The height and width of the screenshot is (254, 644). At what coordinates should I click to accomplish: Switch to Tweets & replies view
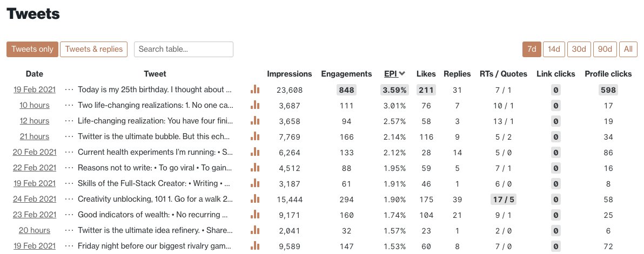tap(93, 49)
